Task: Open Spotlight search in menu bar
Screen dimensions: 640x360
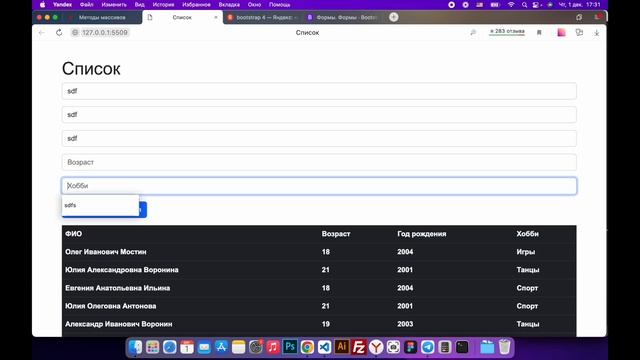Action: (524, 5)
